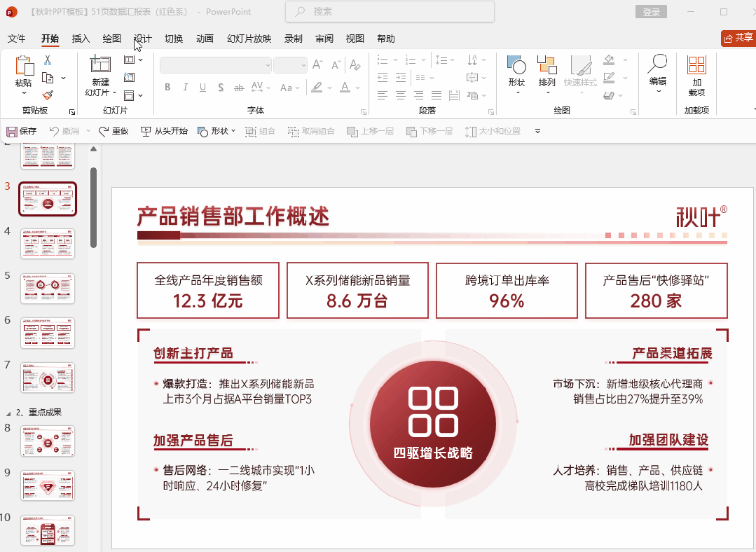Switch to the 设计 tab
The width and height of the screenshot is (756, 552).
tap(143, 39)
